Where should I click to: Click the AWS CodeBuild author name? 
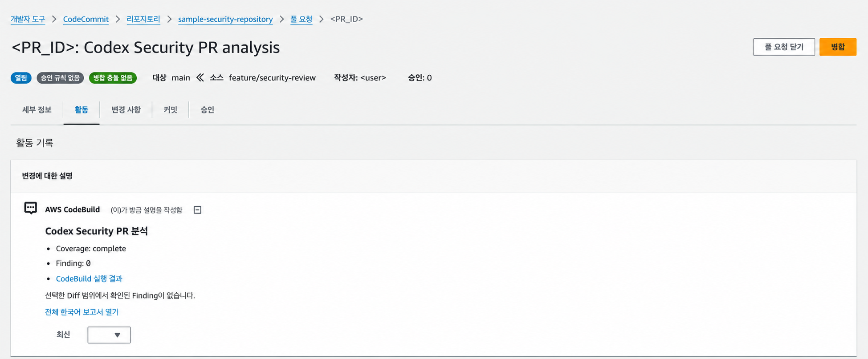[x=73, y=210]
